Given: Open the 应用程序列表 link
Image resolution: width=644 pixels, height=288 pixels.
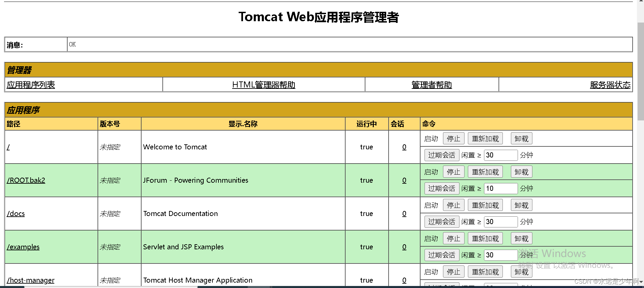Looking at the screenshot, I should click(x=31, y=85).
